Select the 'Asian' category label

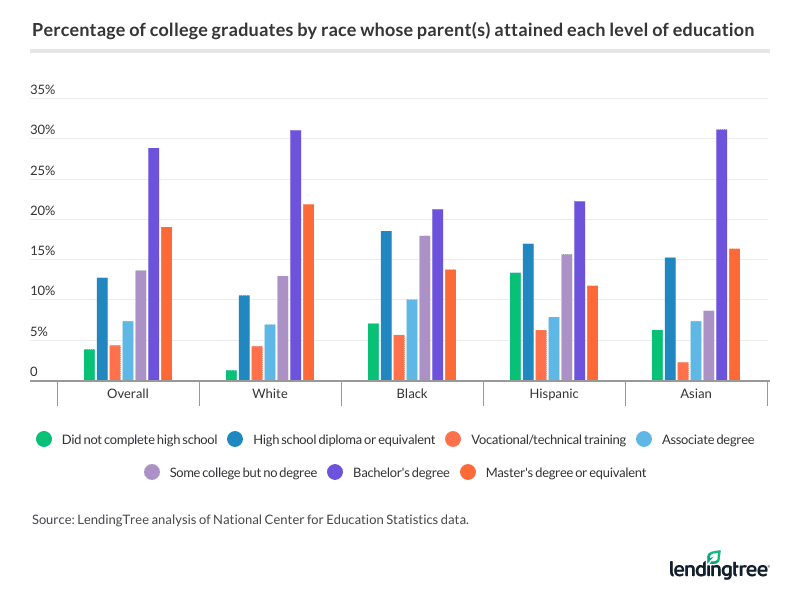(696, 394)
